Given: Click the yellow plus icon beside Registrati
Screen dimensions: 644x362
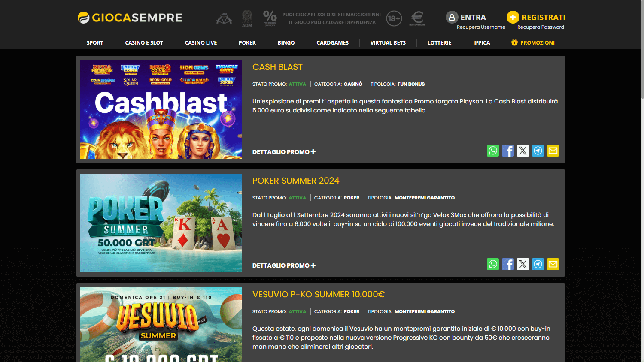Looking at the screenshot, I should click(513, 17).
